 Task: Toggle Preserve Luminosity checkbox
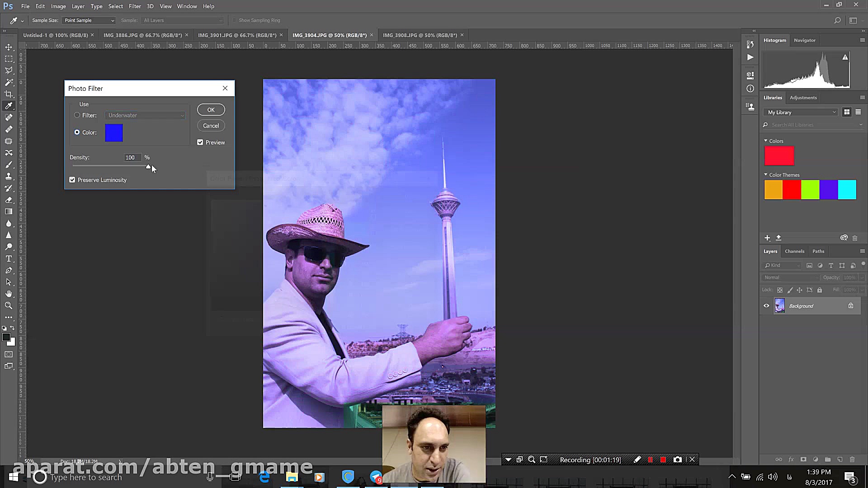72,180
